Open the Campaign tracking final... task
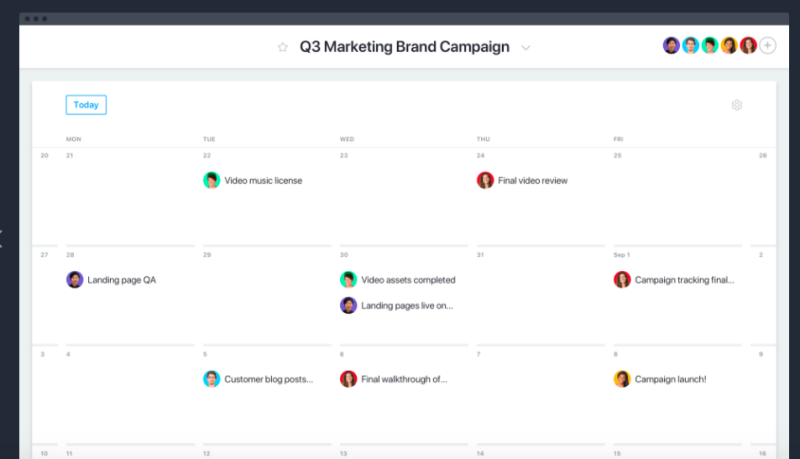800x459 pixels. tap(685, 280)
